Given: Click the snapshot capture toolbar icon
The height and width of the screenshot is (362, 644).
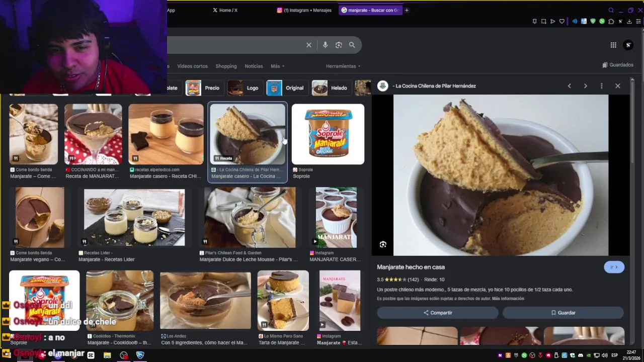Looking at the screenshot, I should pos(543,21).
